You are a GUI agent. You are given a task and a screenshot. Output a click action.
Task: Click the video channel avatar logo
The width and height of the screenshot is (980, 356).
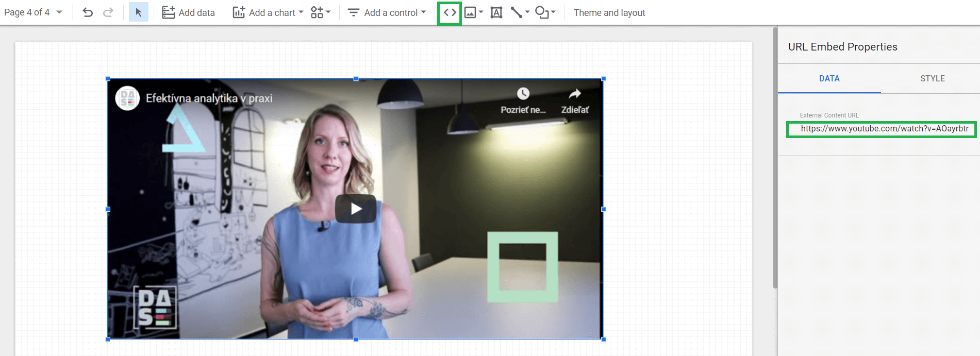(x=127, y=98)
